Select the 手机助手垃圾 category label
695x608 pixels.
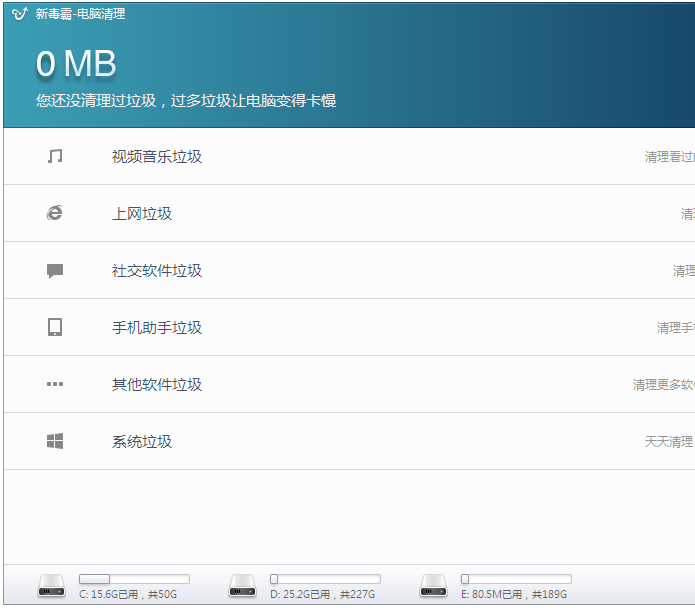point(157,327)
